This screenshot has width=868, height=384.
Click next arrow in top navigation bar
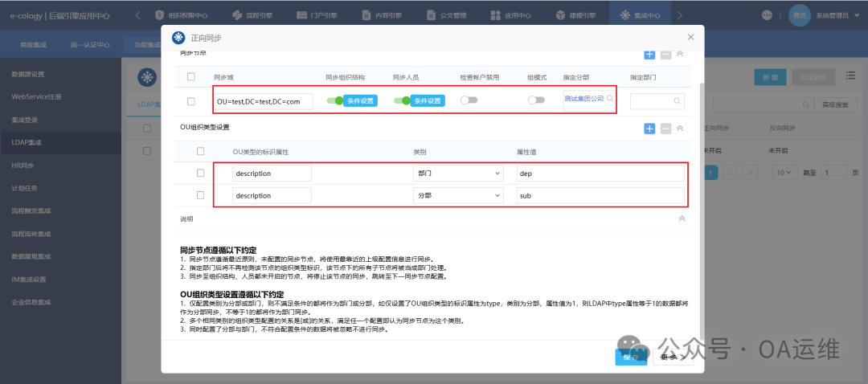coord(680,15)
